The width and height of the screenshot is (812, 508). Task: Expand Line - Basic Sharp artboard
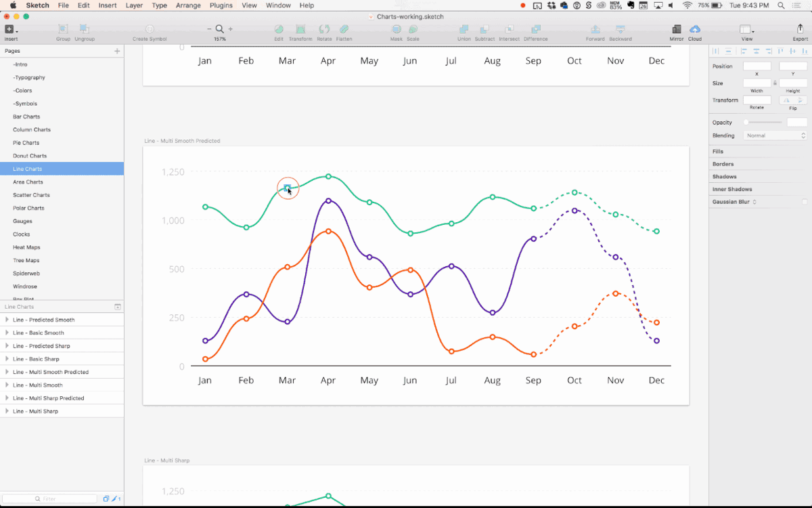[7, 359]
